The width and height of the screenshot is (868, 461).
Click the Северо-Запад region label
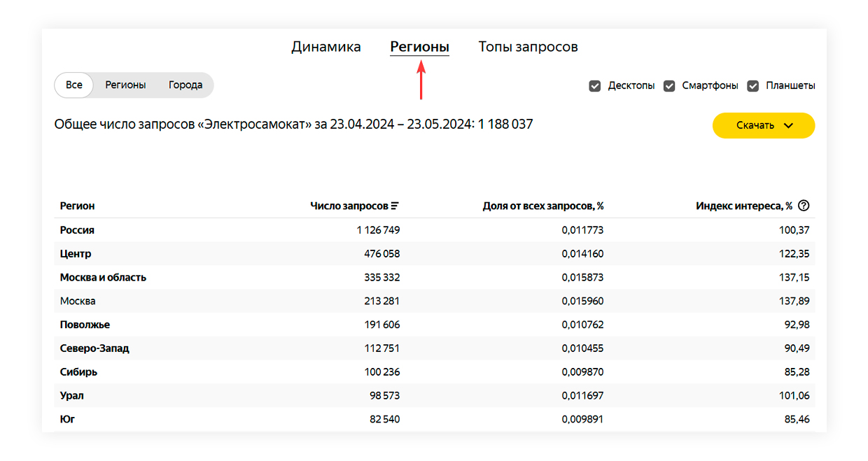94,348
